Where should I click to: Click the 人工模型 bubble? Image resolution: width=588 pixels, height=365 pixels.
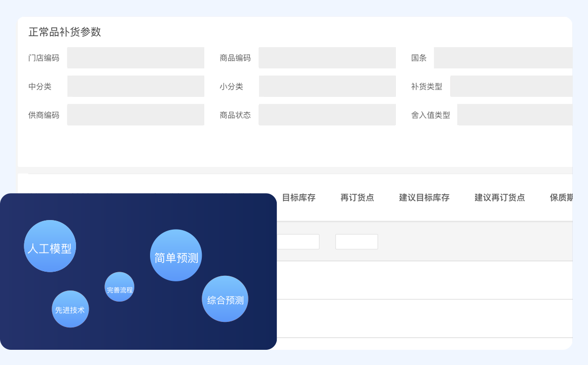click(x=50, y=246)
